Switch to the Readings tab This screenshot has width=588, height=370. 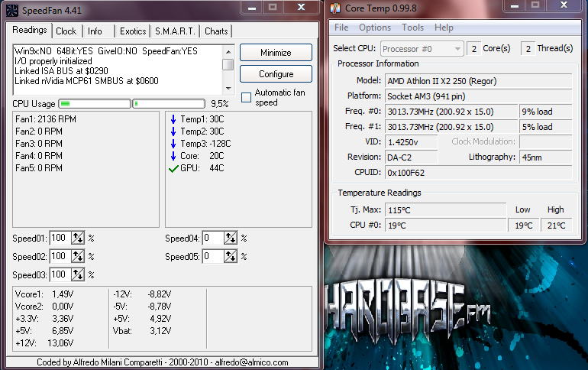(30, 30)
